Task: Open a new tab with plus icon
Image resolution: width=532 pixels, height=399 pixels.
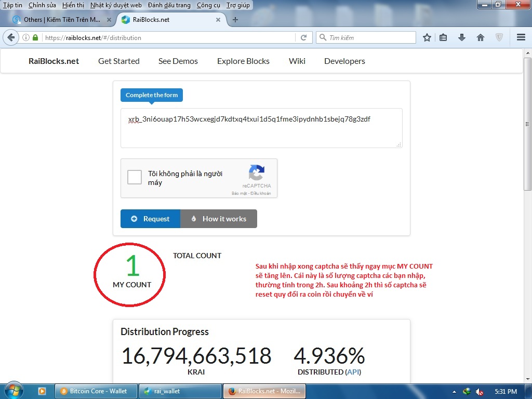Action: [235, 20]
